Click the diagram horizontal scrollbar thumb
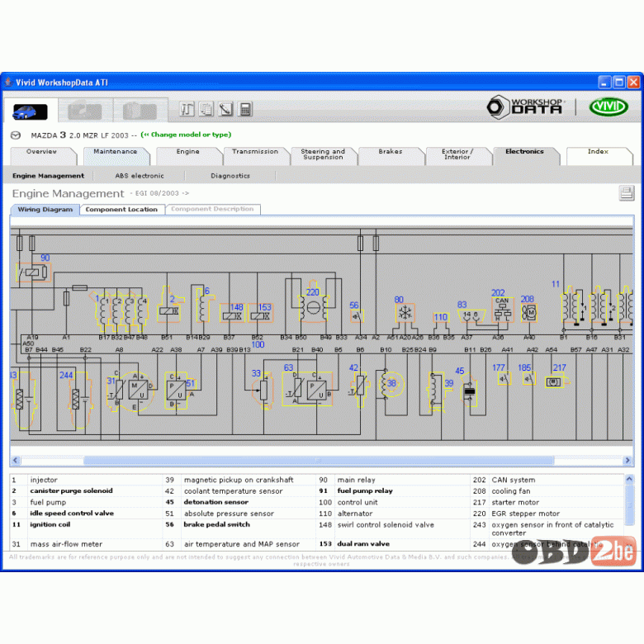The image size is (644, 644). 319,461
